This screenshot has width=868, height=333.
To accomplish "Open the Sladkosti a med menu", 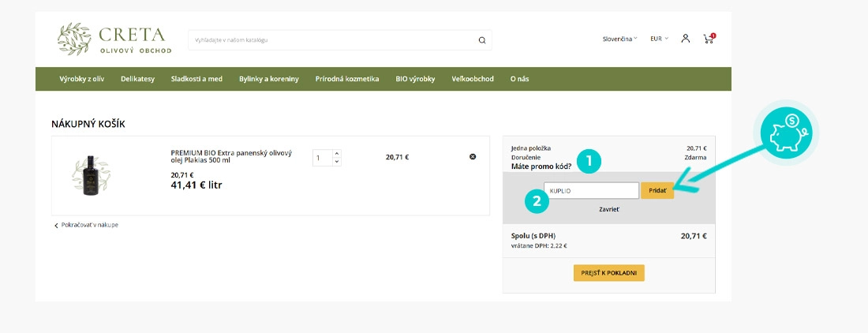I will coord(196,79).
